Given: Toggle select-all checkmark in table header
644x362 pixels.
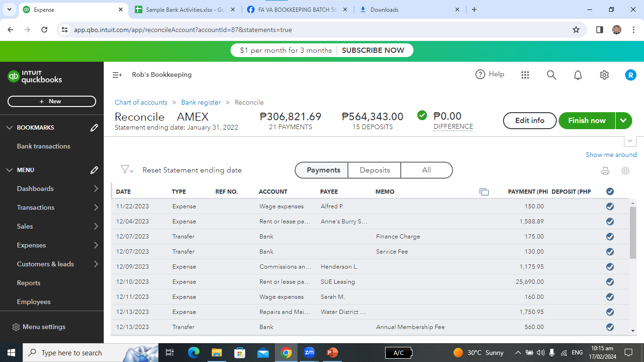Looking at the screenshot, I should [x=610, y=191].
